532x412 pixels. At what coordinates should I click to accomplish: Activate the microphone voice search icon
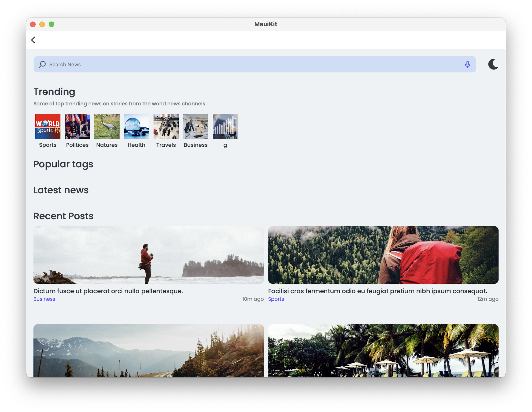point(467,64)
